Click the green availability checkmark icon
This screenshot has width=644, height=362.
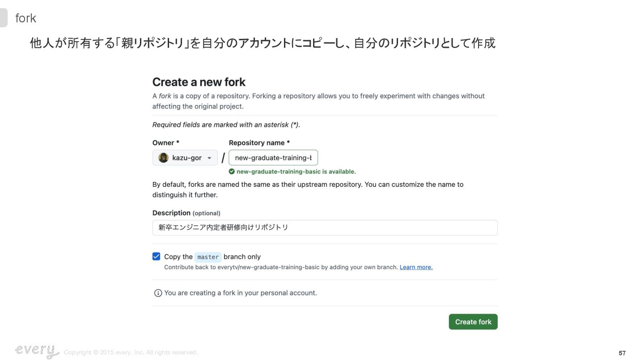tap(232, 172)
